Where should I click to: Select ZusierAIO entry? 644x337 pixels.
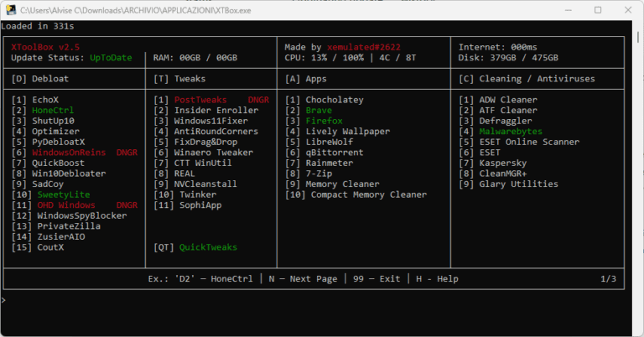point(49,236)
